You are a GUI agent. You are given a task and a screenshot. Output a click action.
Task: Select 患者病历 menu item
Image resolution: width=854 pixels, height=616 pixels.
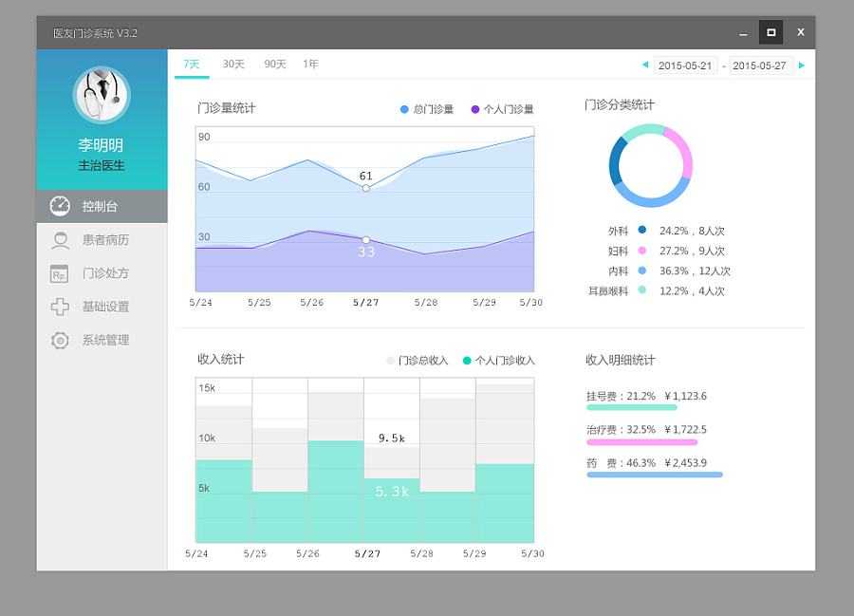coord(102,239)
